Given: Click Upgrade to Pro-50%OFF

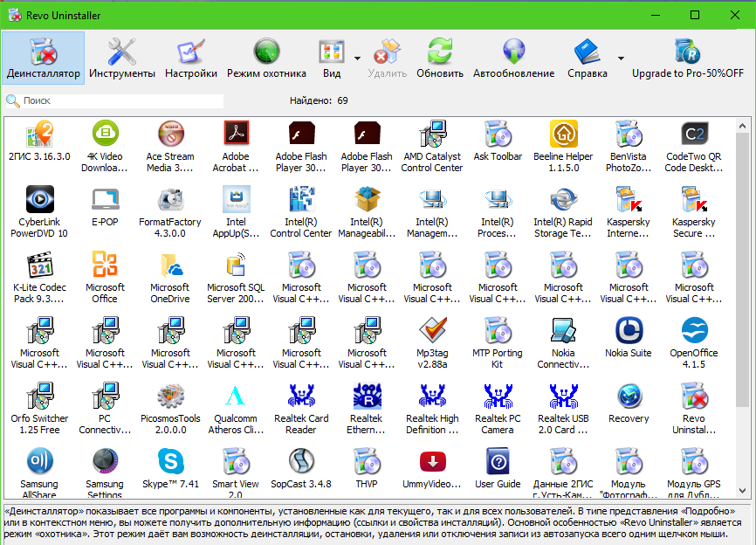Looking at the screenshot, I should tap(688, 59).
